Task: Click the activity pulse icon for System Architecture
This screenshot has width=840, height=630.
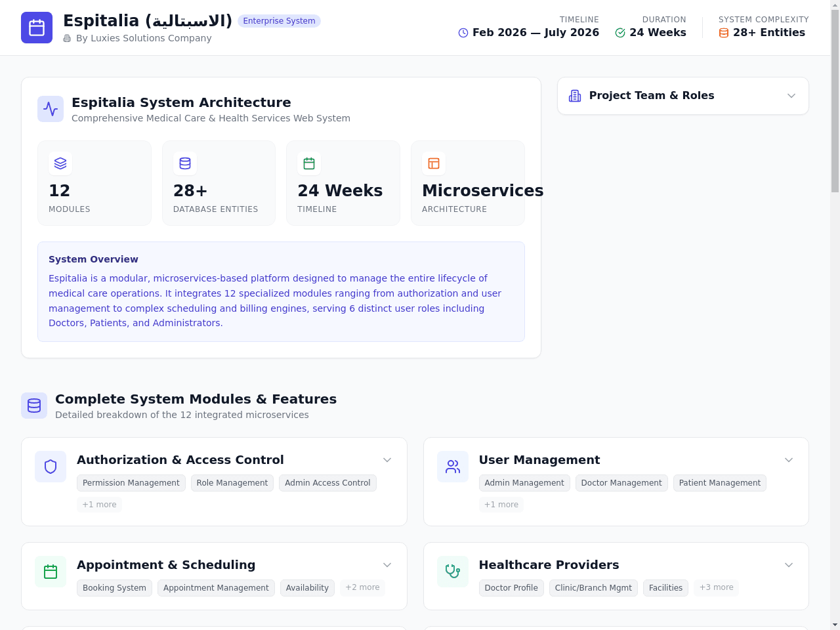Action: (51, 109)
